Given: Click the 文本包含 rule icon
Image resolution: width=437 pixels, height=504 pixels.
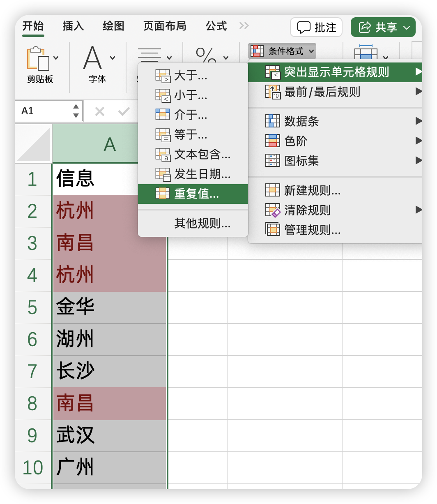Looking at the screenshot, I should (x=163, y=154).
